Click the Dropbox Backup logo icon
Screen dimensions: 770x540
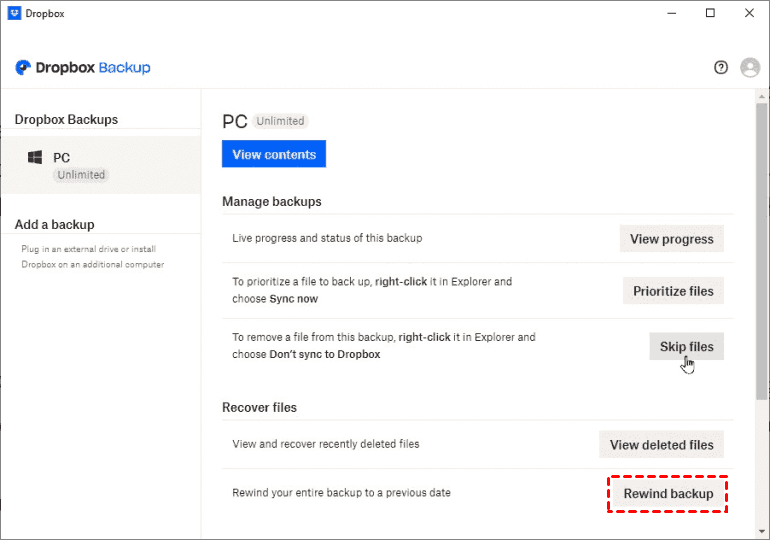tap(23, 67)
